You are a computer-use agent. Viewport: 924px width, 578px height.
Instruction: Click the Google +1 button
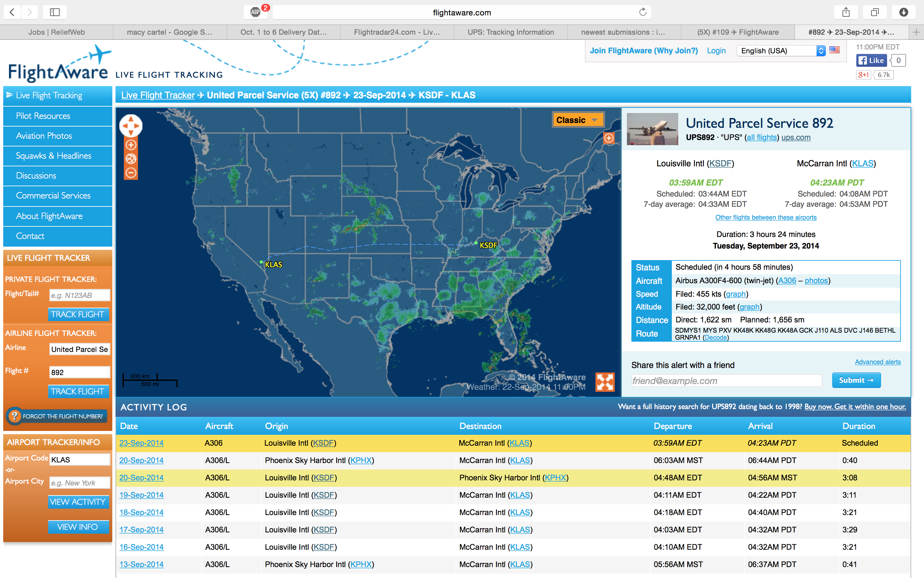click(x=863, y=75)
